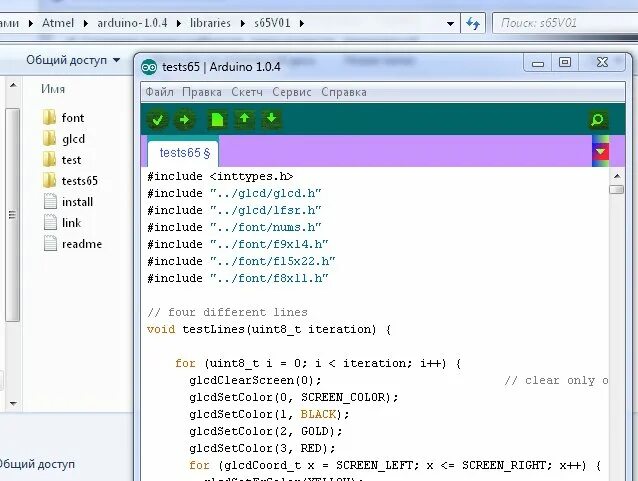The image size is (638, 481).
Task: Expand the arrow after Atmel in breadcrumb
Action: (86, 24)
